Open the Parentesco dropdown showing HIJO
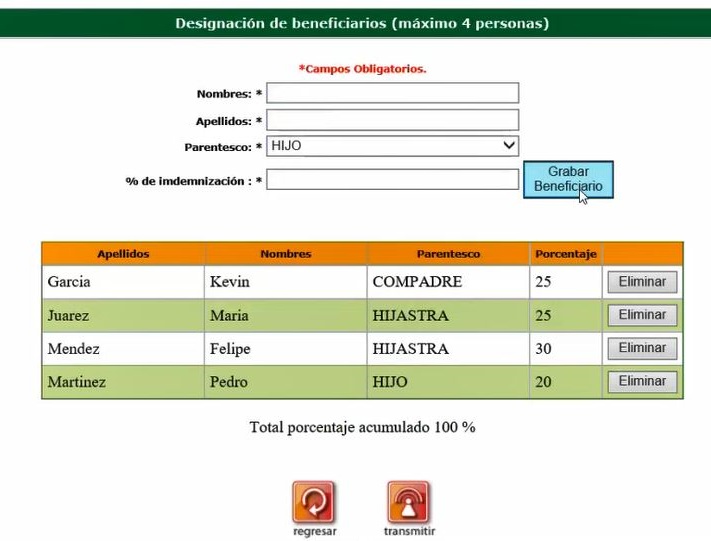Image resolution: width=711 pixels, height=541 pixels. [x=392, y=146]
